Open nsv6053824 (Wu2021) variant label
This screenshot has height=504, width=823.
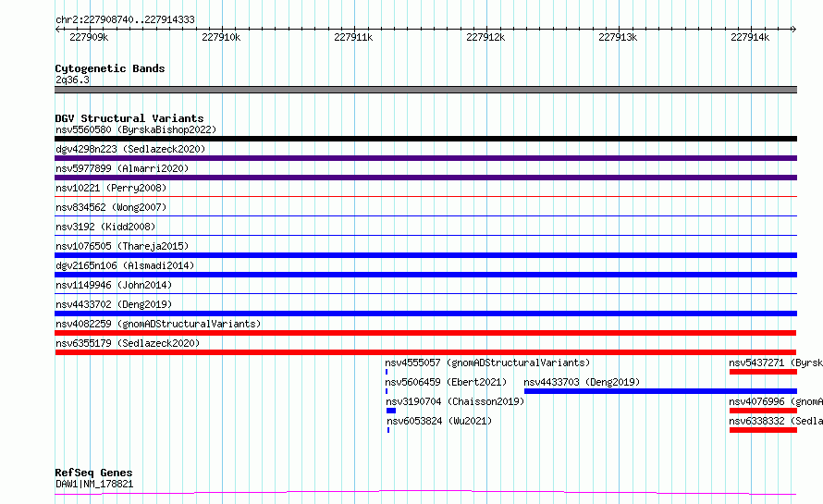tap(439, 421)
